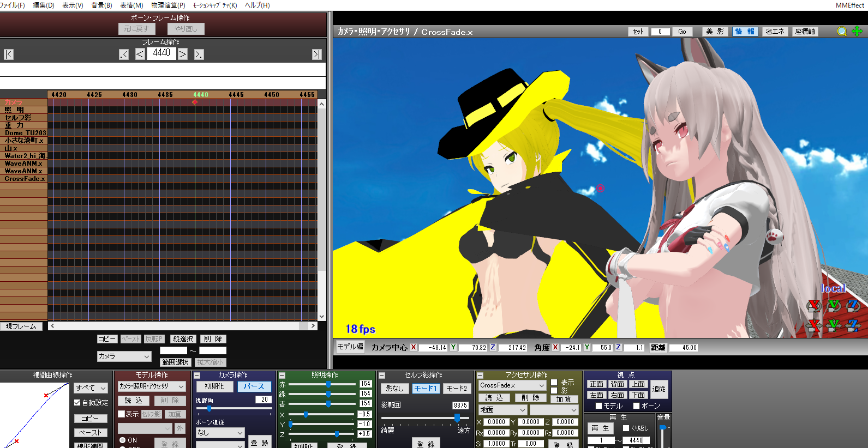
Task: Click the timeline scroll right arrow
Action: click(x=313, y=326)
